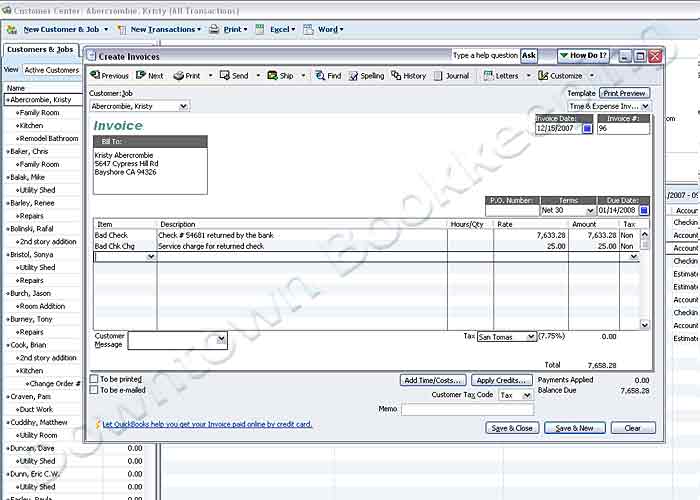
Task: Click the Bad Check item cell
Action: pyautogui.click(x=125, y=235)
